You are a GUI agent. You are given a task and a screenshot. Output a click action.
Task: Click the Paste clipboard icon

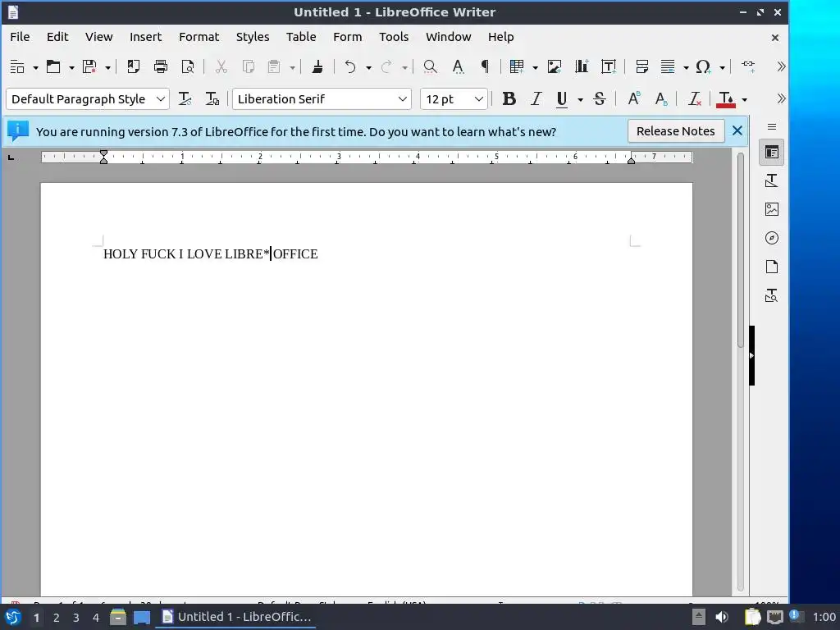click(x=274, y=66)
